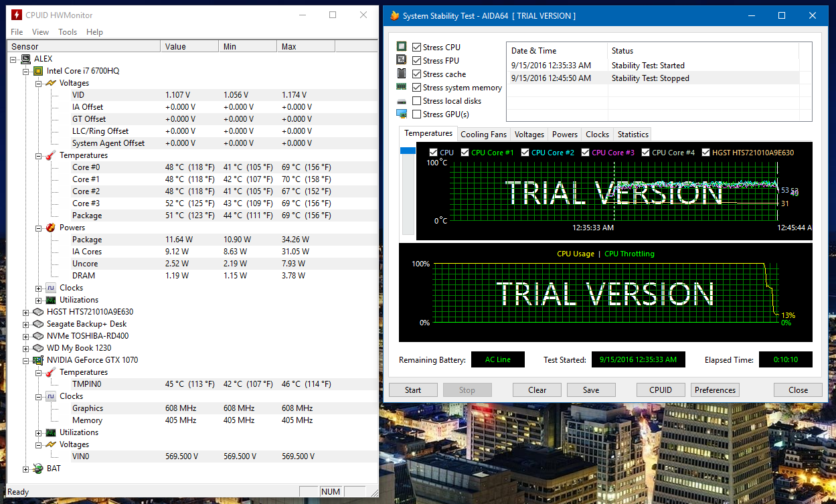Open the Tools menu in HWMonitor

(x=68, y=32)
